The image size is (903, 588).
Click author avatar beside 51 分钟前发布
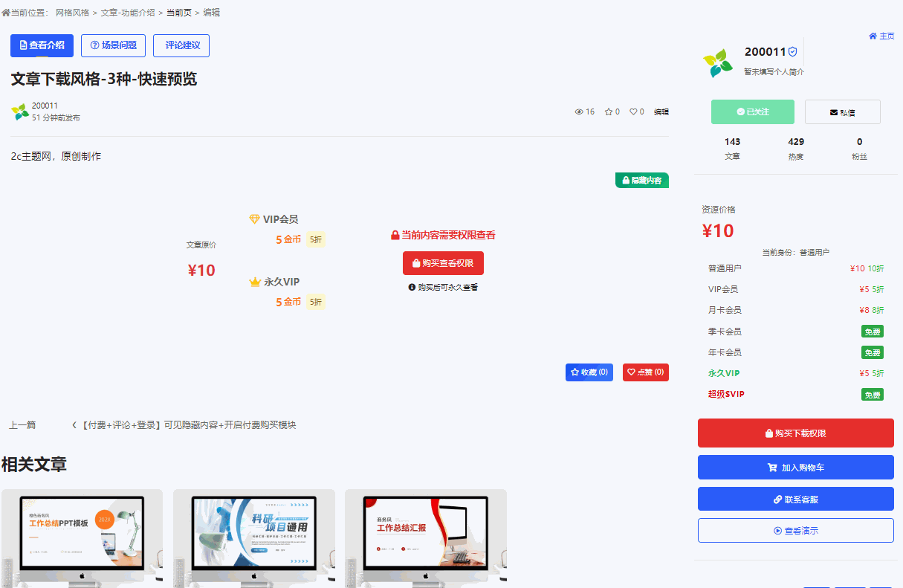[x=19, y=112]
